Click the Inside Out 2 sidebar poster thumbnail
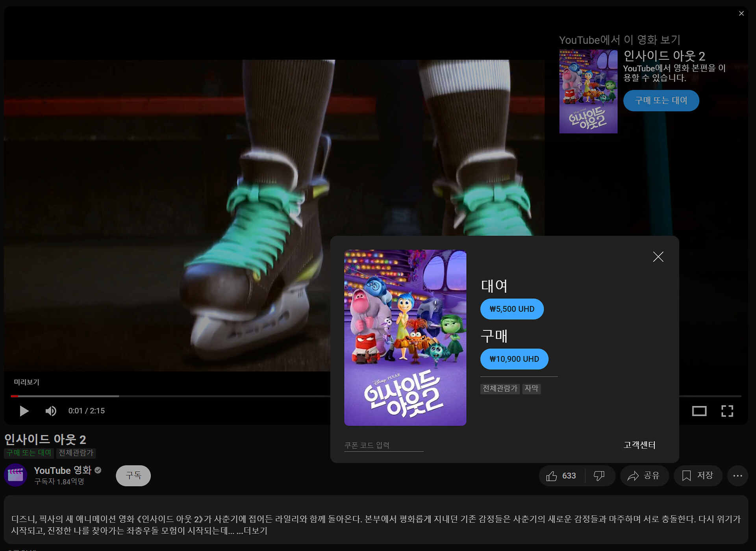The width and height of the screenshot is (756, 551). pyautogui.click(x=588, y=91)
